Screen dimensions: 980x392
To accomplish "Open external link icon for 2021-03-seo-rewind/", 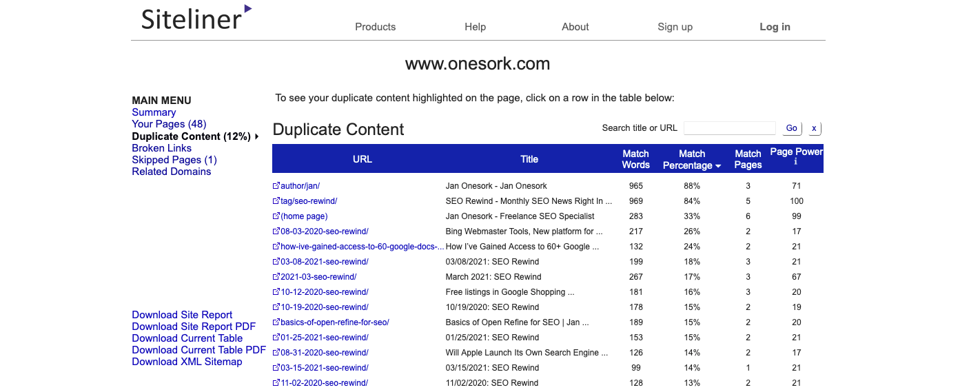I will [276, 277].
